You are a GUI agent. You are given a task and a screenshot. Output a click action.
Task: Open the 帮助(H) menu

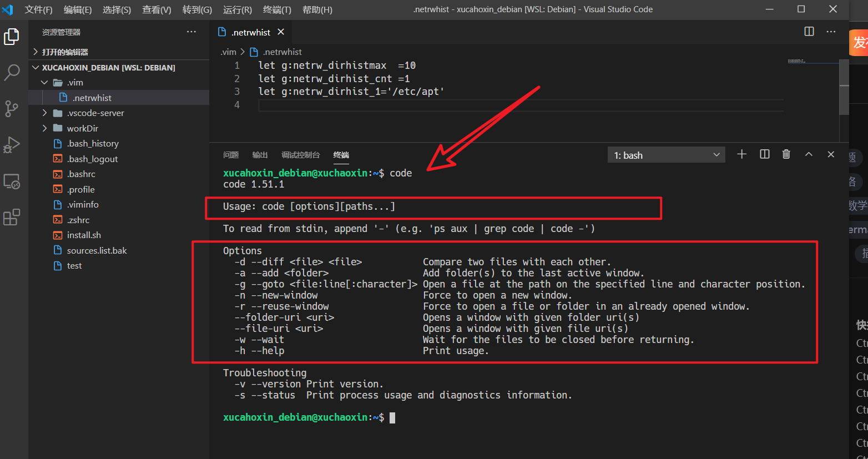pos(317,9)
